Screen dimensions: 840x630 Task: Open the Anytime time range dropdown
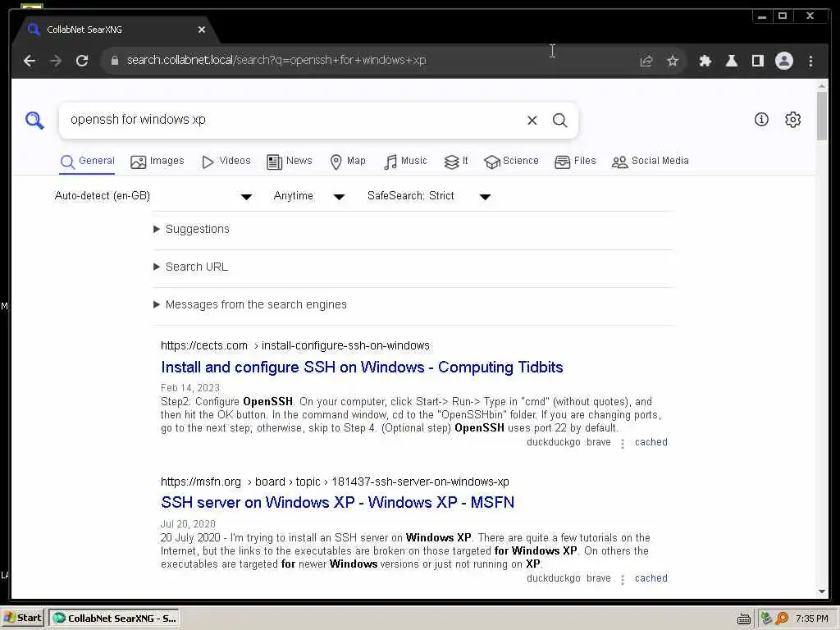[x=309, y=196]
